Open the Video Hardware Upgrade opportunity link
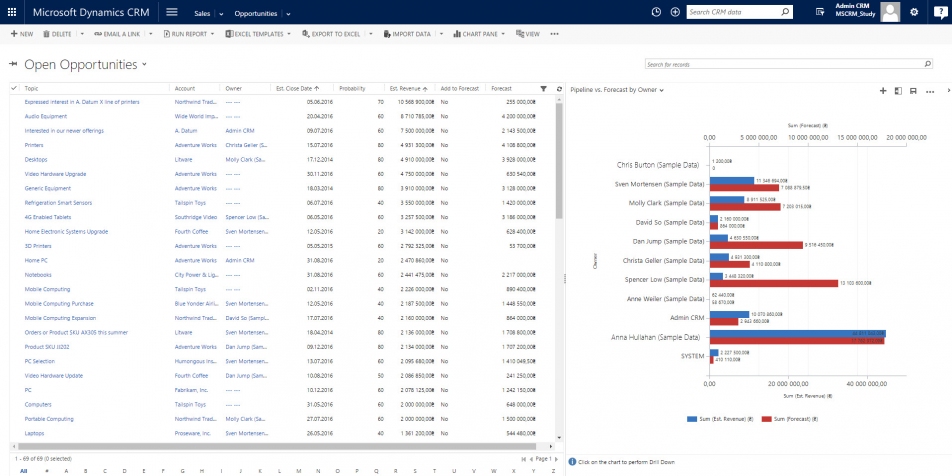The width and height of the screenshot is (952, 476). pyautogui.click(x=55, y=174)
